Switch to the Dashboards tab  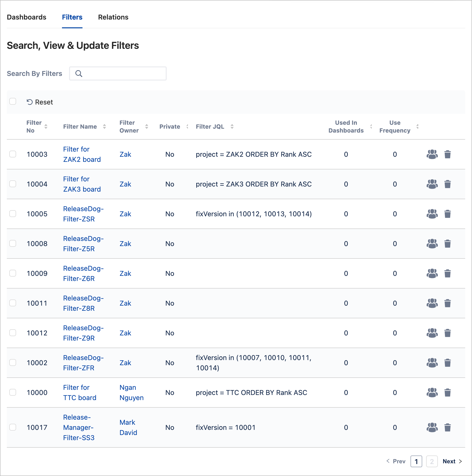(x=27, y=17)
